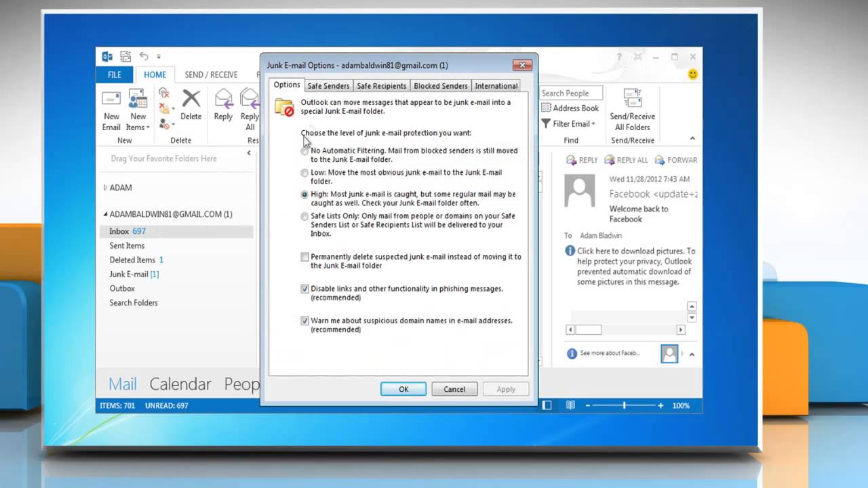Click the info icon next to See more about Facebook
Screen dimensions: 868x488
coord(572,353)
